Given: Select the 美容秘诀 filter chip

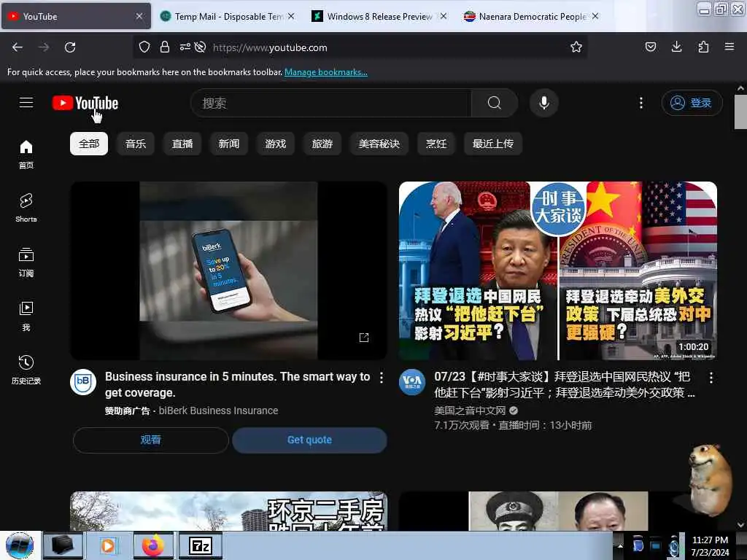Looking at the screenshot, I should click(379, 144).
